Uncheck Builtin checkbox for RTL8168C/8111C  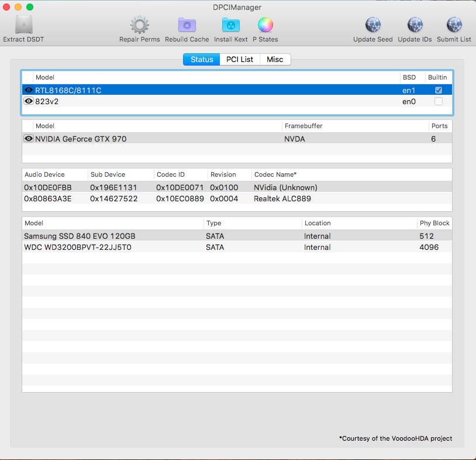pyautogui.click(x=438, y=90)
